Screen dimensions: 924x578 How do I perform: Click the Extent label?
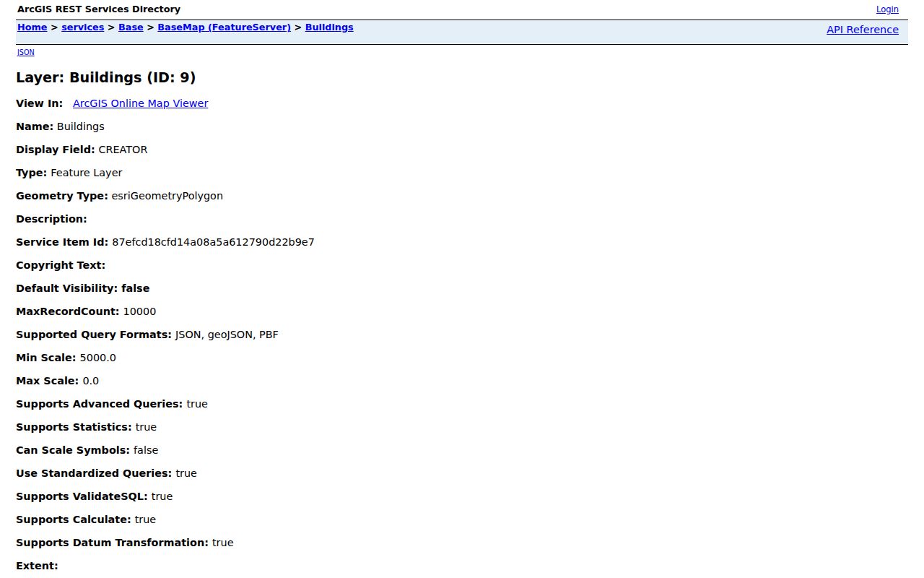(x=37, y=566)
